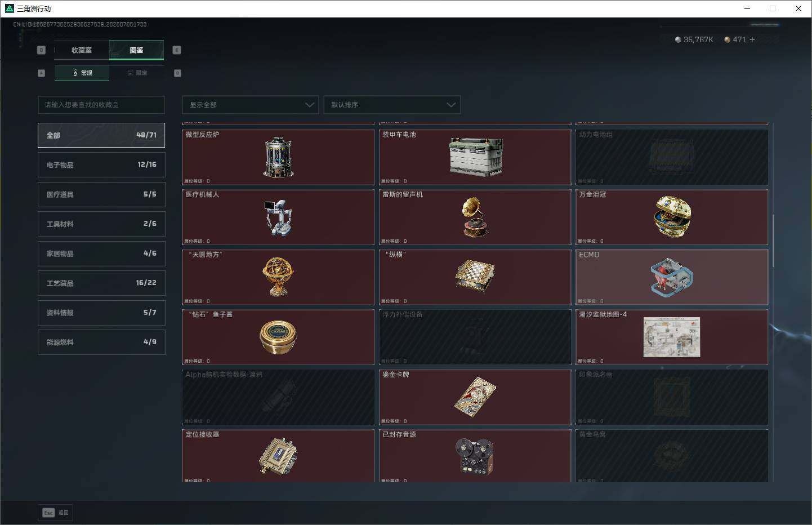Click the vertical scrollbar of item grid
This screenshot has width=812, height=525.
(x=773, y=241)
